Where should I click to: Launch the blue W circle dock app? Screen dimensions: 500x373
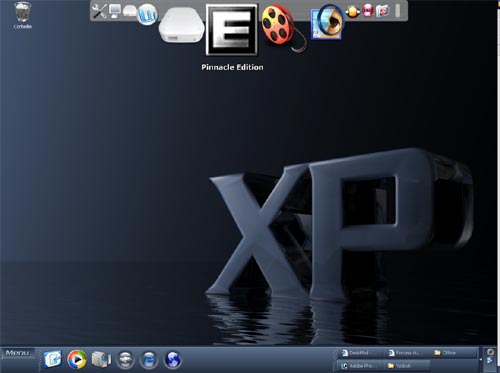pyautogui.click(x=147, y=14)
